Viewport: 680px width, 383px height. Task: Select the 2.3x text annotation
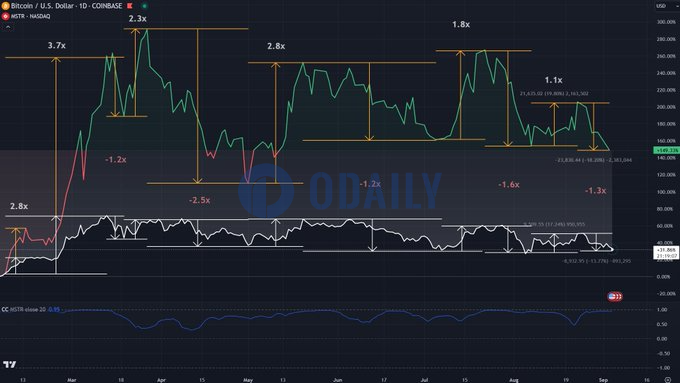tap(137, 19)
